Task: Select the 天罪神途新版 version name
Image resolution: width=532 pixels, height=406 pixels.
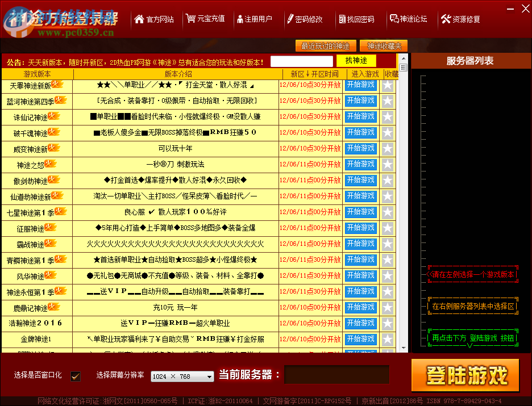Action: [31, 86]
